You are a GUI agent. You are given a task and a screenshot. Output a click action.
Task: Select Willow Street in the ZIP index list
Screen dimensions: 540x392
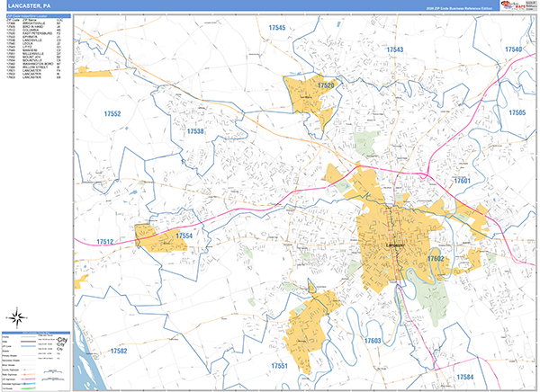point(36,66)
